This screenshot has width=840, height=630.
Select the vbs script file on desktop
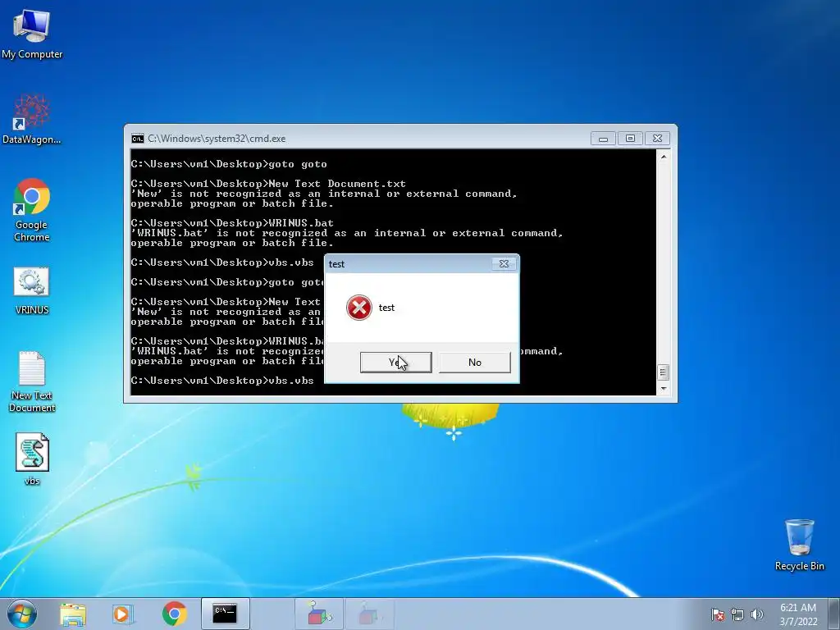(32, 459)
